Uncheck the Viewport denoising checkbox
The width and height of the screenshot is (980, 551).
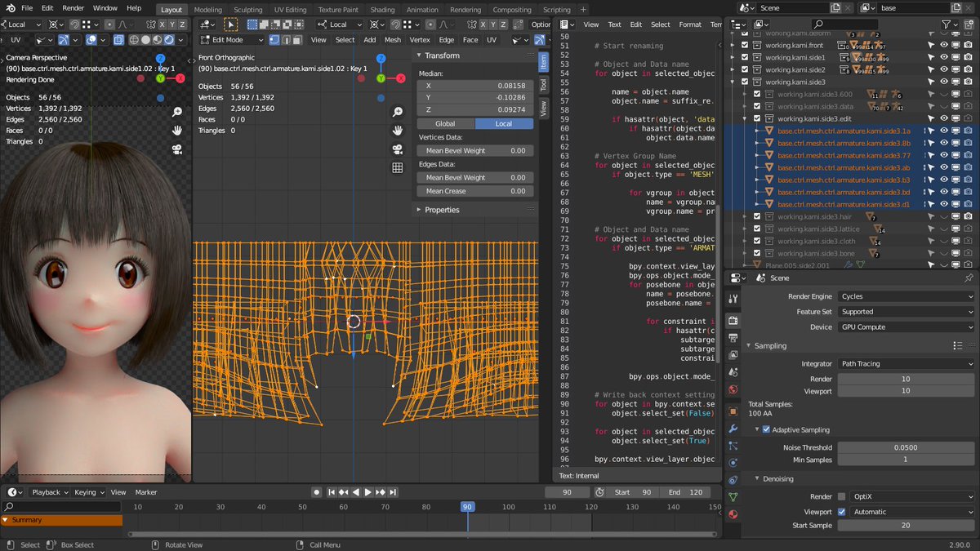[x=842, y=512]
